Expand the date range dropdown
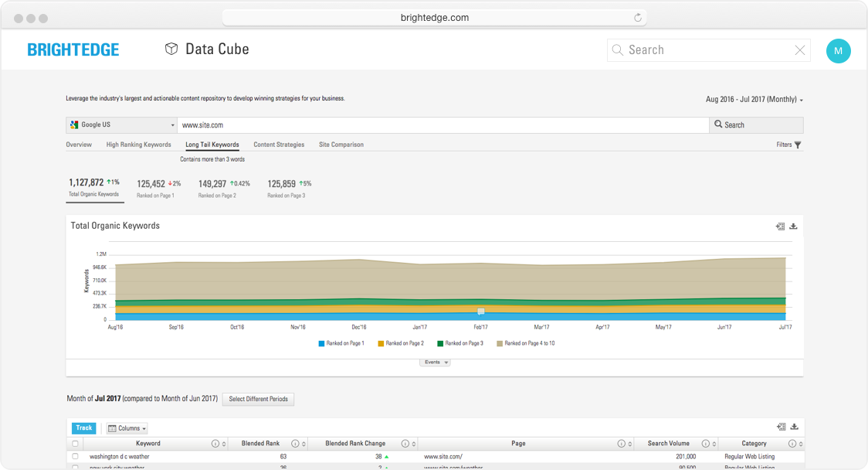This screenshot has width=868, height=470. click(754, 100)
